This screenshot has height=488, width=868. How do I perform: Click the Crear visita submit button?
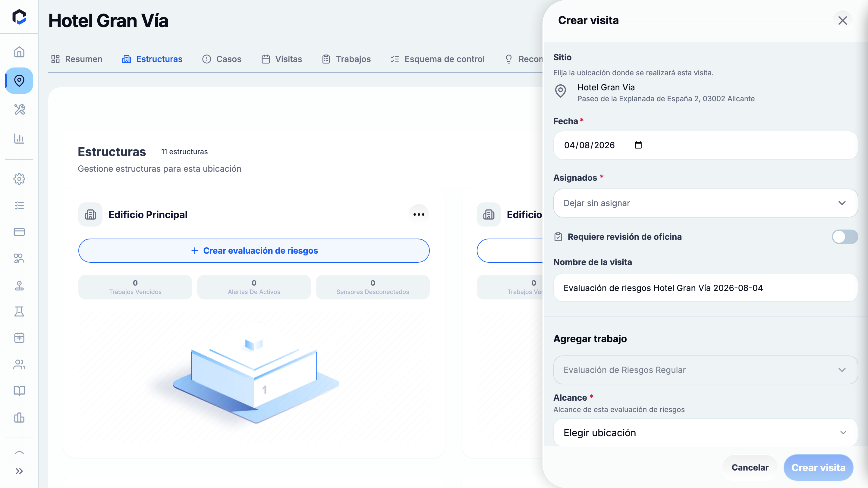819,468
